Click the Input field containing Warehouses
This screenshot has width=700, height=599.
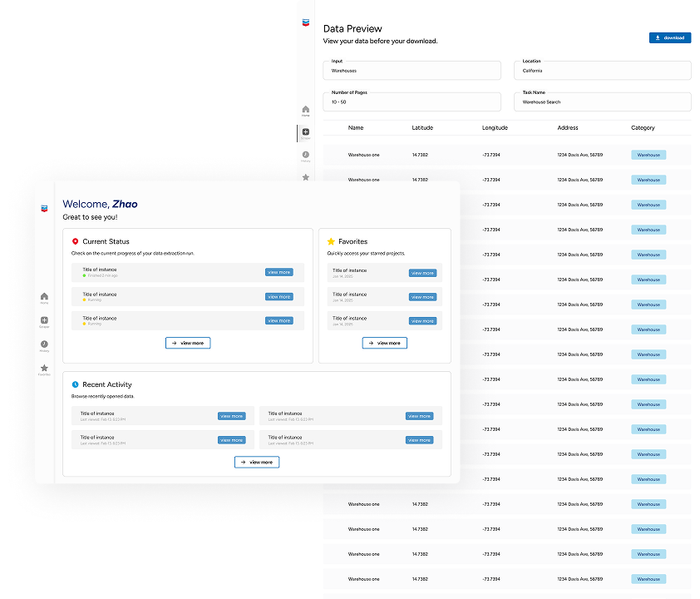pyautogui.click(x=412, y=70)
